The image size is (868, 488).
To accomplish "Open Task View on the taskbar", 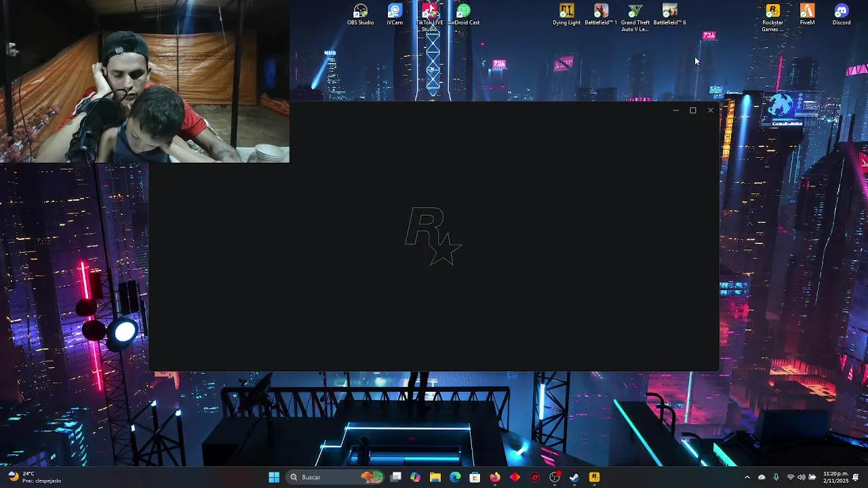I will click(396, 477).
